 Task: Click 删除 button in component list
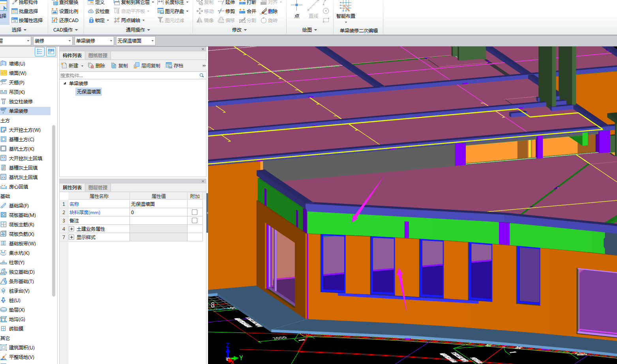click(x=97, y=65)
